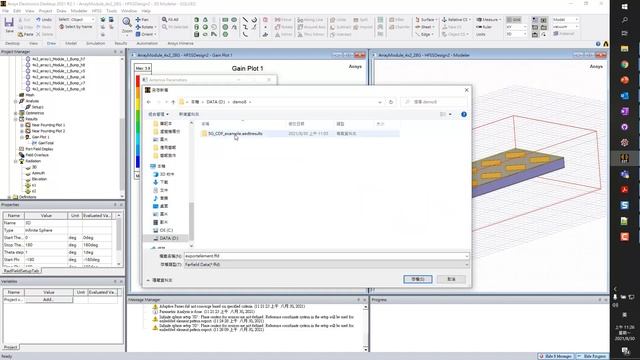Click the Project tab at the bottom left
Viewport: 640px width, 360px height.
tap(11, 347)
